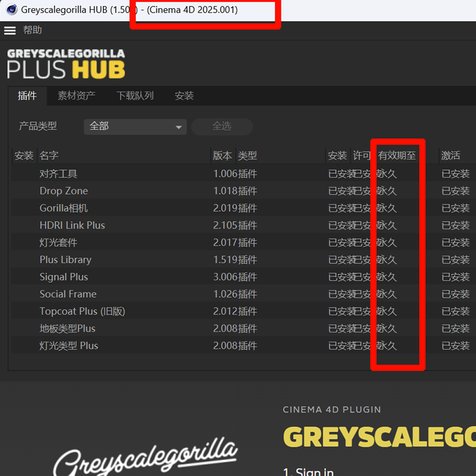Screen dimensions: 476x476
Task: Select the Gorilla相机 plugin row
Action: [x=244, y=208]
